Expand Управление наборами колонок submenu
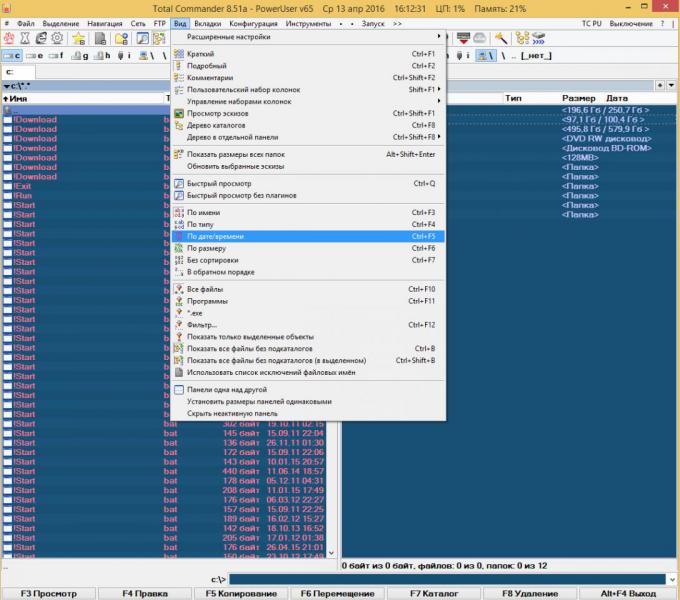680x600 pixels. 308,101
